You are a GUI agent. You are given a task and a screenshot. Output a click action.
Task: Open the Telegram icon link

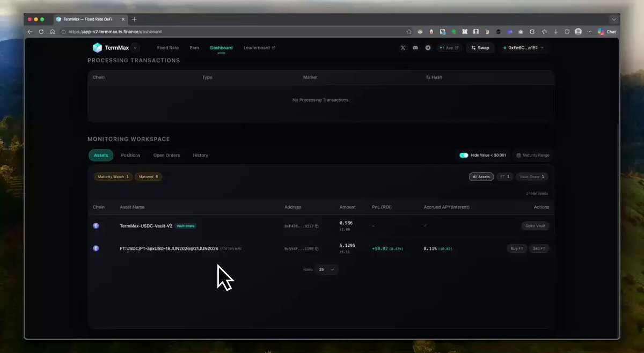pyautogui.click(x=428, y=48)
